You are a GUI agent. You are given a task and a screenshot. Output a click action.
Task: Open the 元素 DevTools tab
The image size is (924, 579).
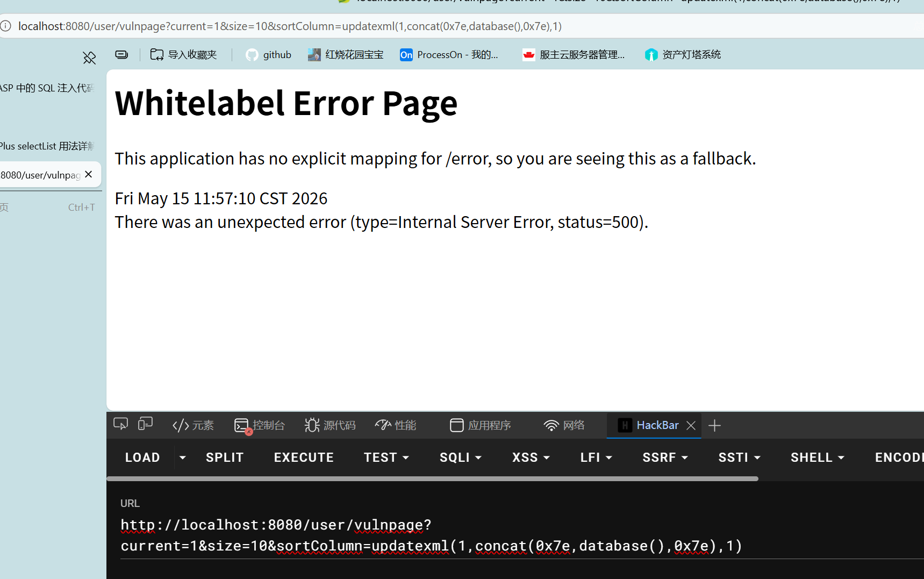pyautogui.click(x=193, y=425)
